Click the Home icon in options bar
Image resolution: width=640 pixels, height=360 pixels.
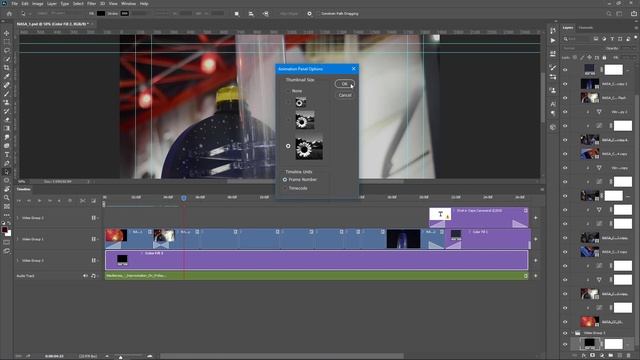9,13
